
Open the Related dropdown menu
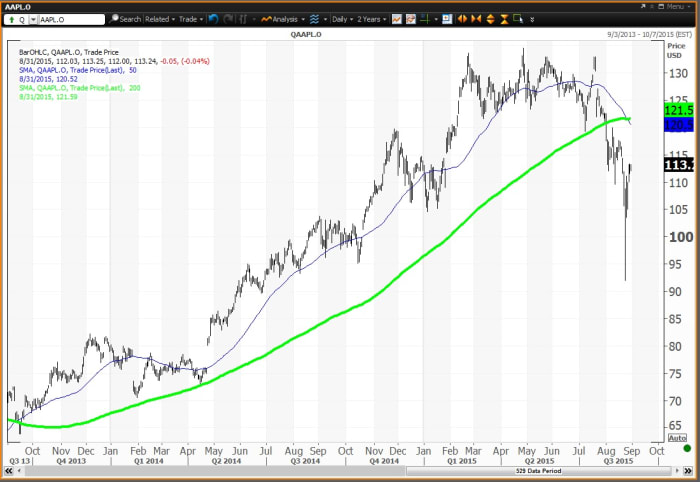(158, 19)
